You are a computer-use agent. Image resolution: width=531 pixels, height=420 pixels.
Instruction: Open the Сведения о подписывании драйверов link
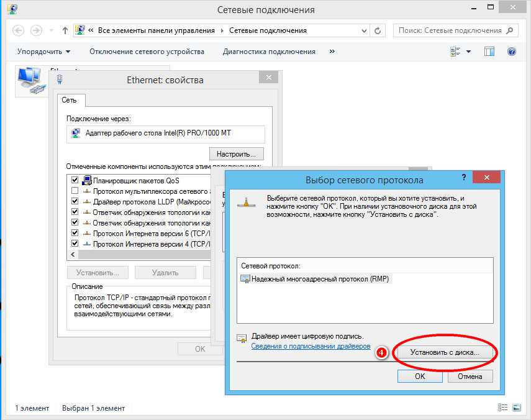pyautogui.click(x=311, y=346)
